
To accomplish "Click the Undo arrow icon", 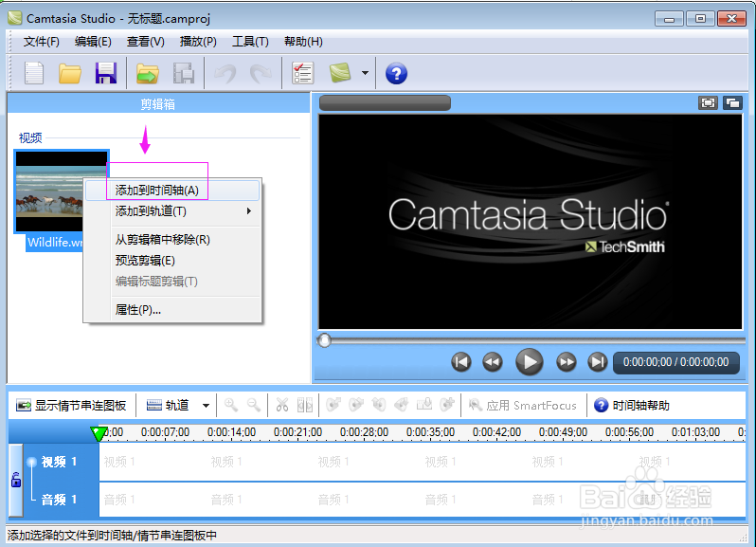I will [225, 73].
